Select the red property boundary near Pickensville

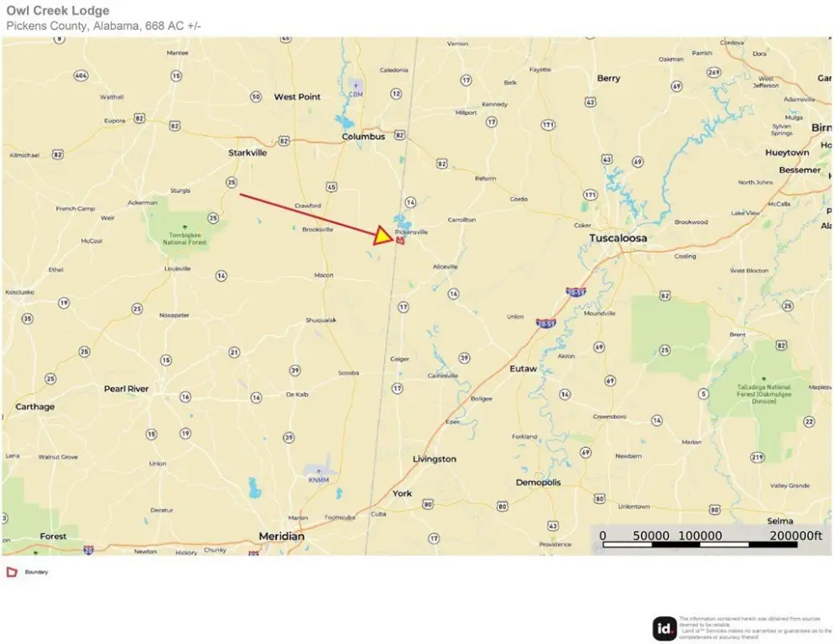400,241
